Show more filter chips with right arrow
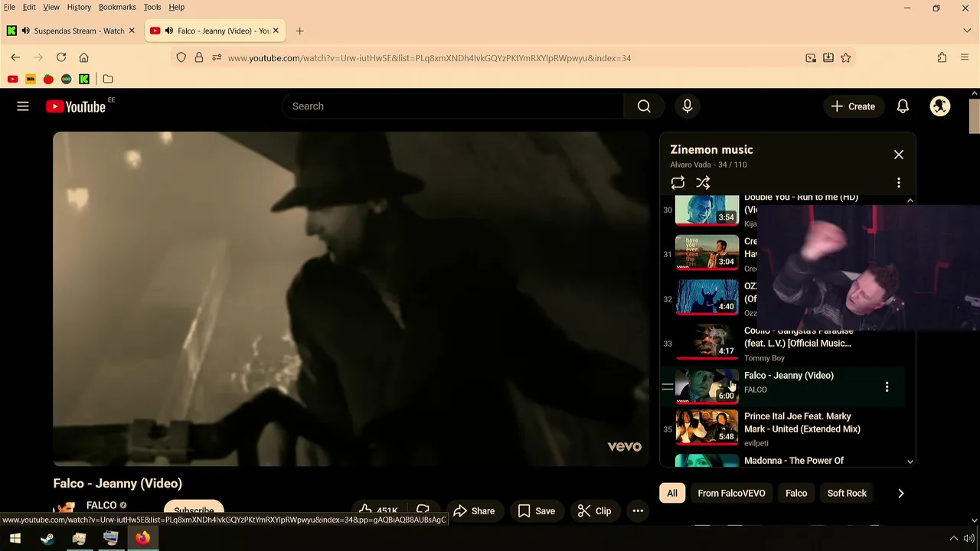The height and width of the screenshot is (551, 980). (900, 494)
